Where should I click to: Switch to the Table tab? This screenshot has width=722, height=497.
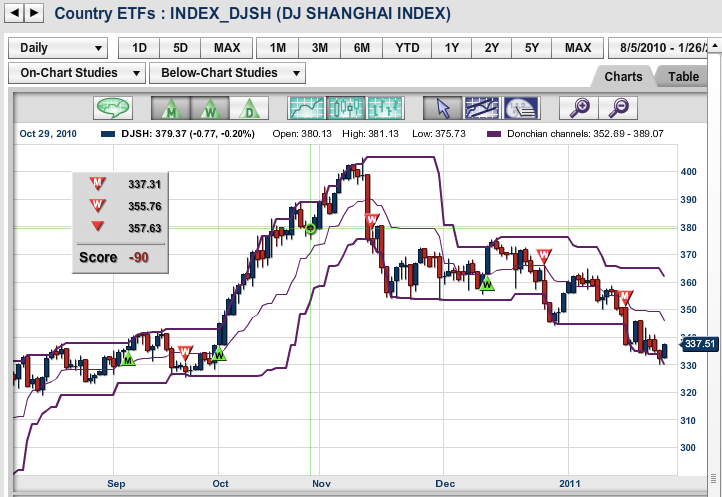(x=684, y=76)
